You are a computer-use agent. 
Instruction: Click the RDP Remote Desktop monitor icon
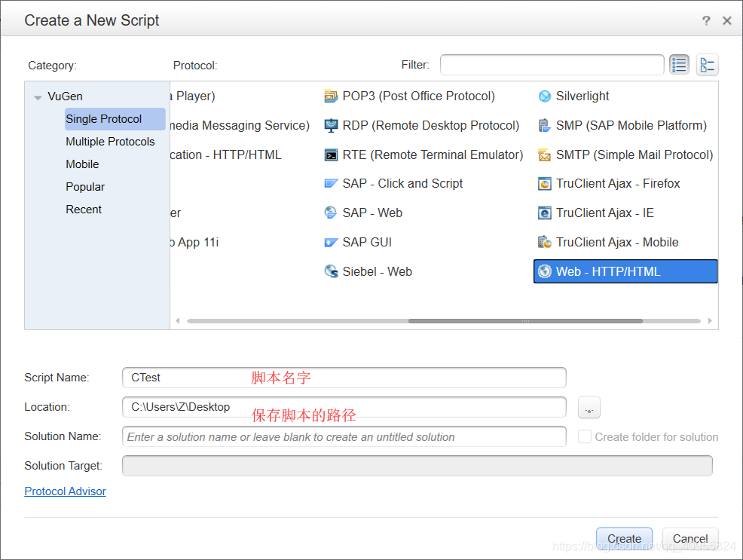coord(331,126)
